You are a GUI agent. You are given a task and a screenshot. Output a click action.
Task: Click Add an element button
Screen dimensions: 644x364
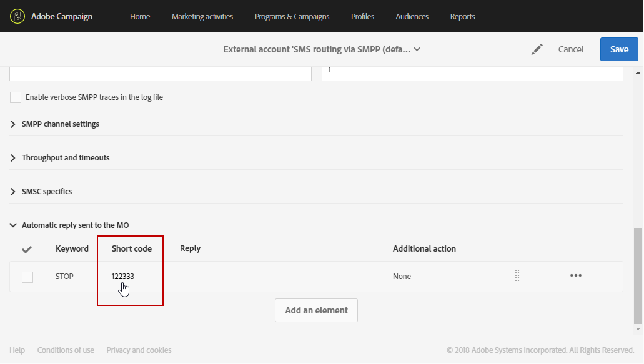[316, 310]
